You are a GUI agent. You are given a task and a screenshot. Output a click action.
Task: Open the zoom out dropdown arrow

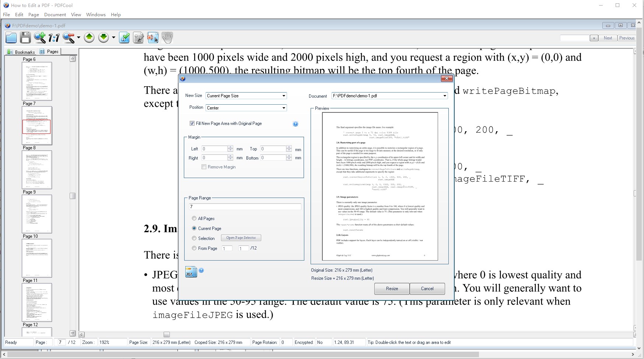78,38
